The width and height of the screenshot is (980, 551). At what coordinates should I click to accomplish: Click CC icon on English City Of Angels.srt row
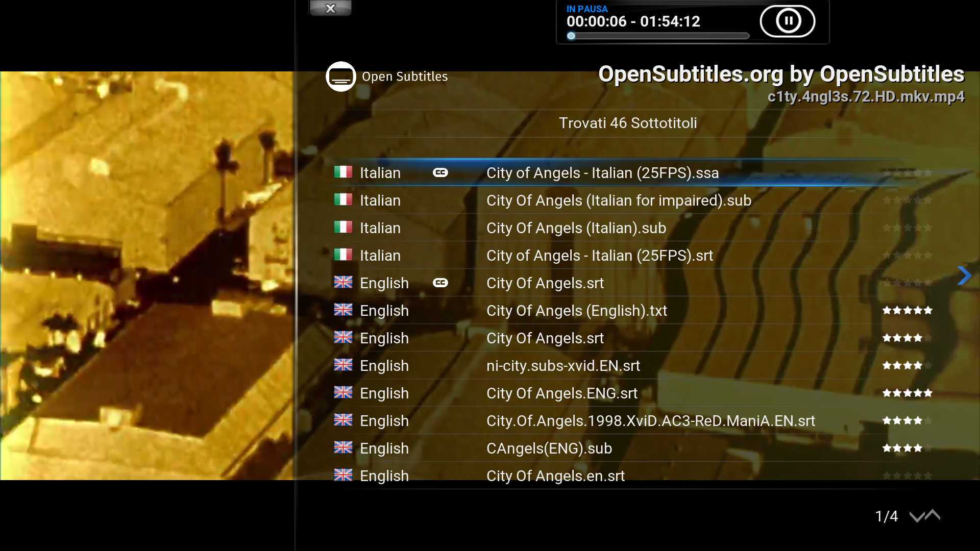click(x=440, y=283)
